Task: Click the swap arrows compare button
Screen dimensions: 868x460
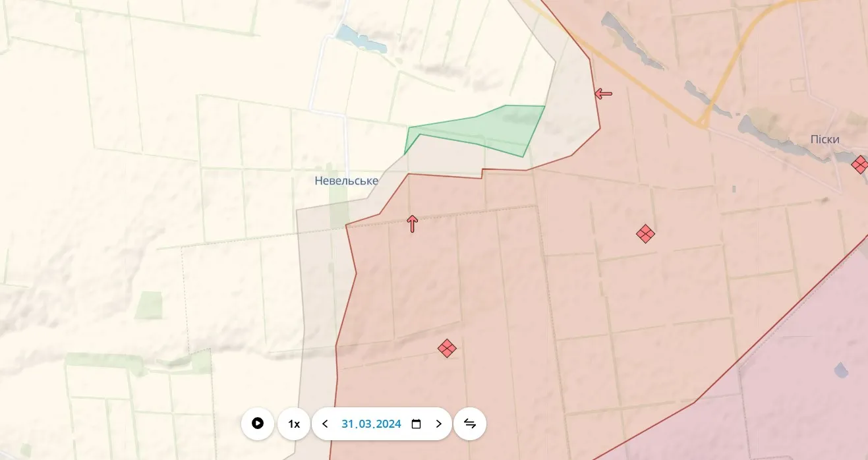Action: (470, 424)
